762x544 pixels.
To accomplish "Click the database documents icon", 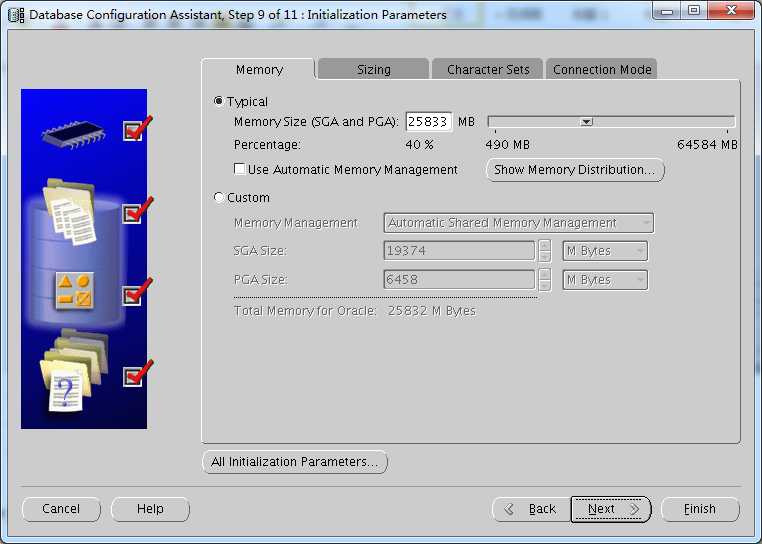I will pyautogui.click(x=70, y=212).
